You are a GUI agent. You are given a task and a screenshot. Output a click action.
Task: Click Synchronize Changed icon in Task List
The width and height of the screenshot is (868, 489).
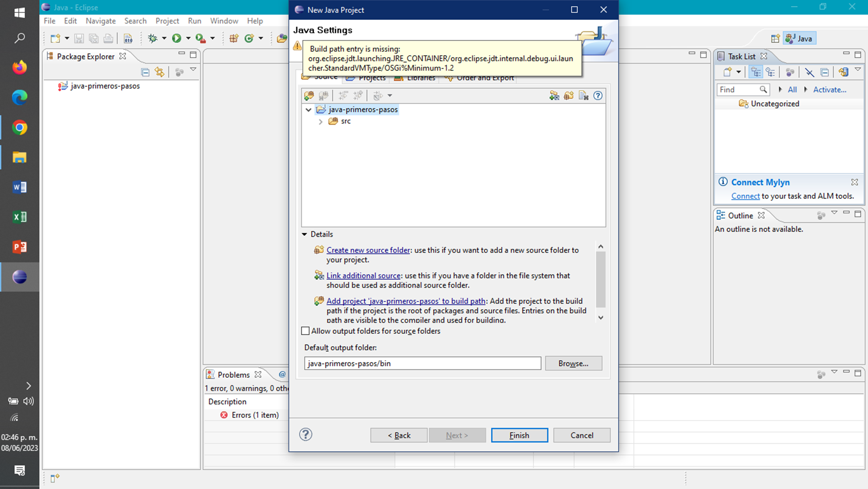(844, 72)
